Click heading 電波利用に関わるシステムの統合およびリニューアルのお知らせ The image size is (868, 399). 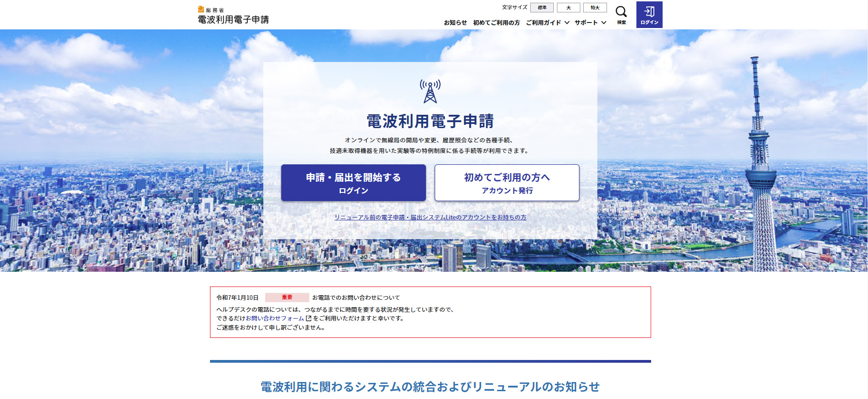click(430, 387)
